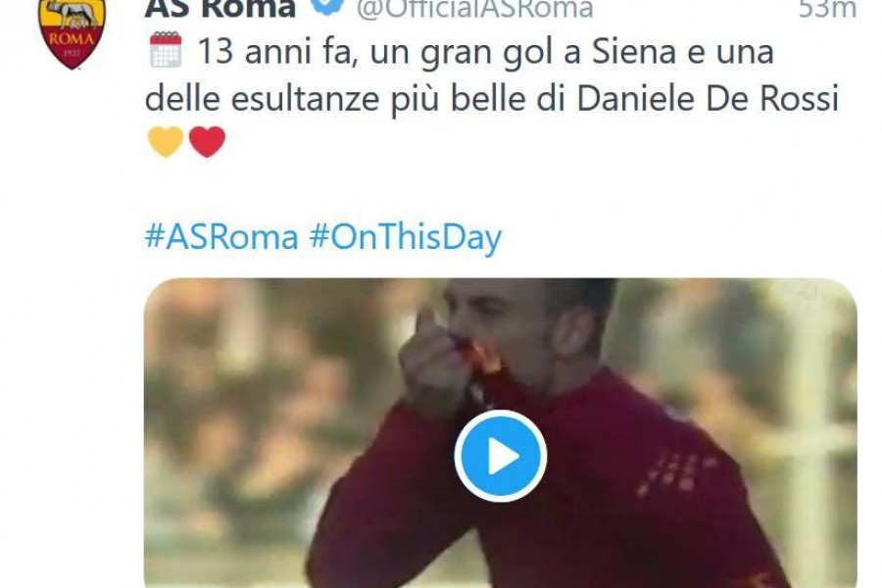Click the word 'esultanze' in the tweet

tap(306, 98)
